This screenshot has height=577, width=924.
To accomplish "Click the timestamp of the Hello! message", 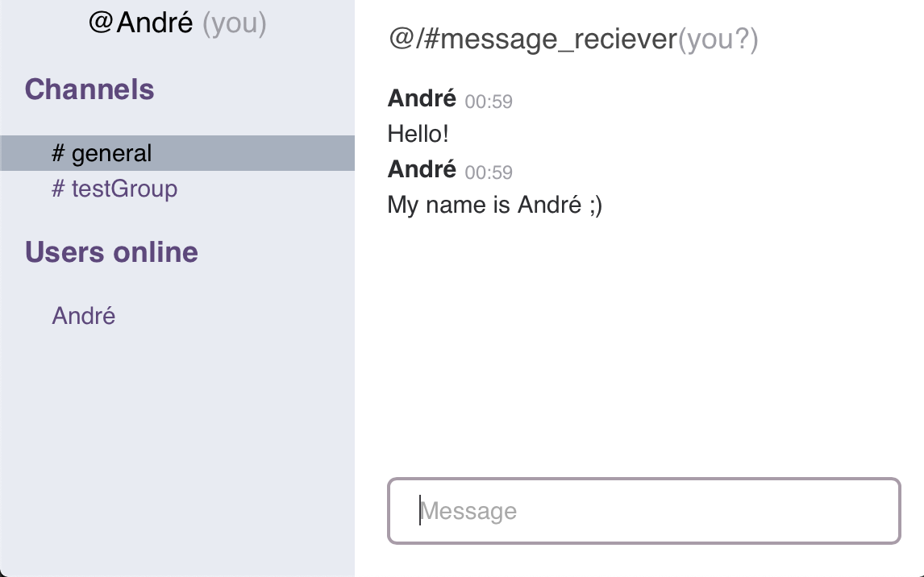I will tap(489, 102).
